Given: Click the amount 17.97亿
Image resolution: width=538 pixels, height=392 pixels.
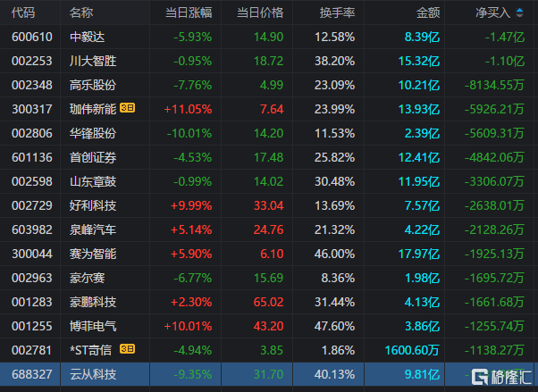Looking at the screenshot, I should tap(419, 254).
